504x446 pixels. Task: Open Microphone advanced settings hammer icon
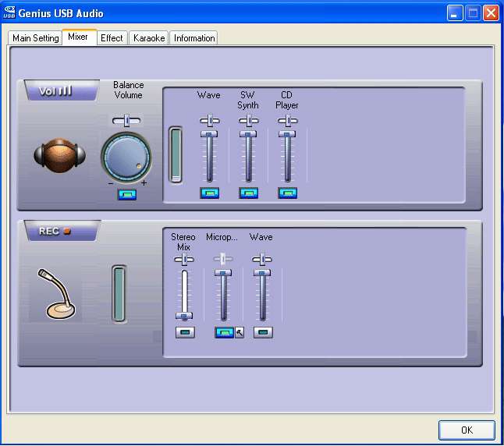coord(240,332)
